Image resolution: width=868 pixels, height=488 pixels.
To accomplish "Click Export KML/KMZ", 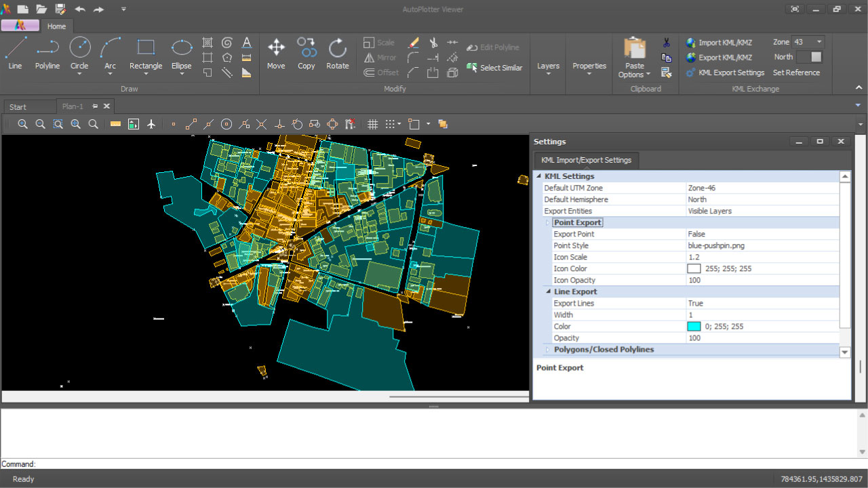I will (718, 58).
